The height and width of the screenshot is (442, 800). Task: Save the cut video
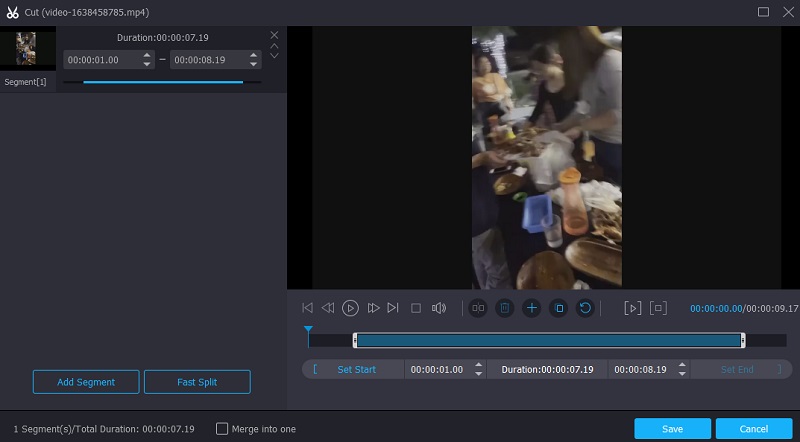point(672,429)
